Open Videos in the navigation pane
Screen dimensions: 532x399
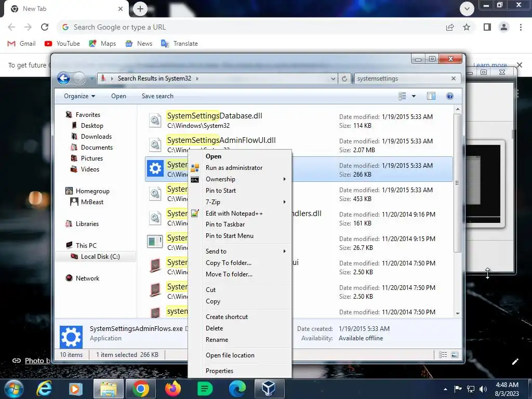click(90, 169)
